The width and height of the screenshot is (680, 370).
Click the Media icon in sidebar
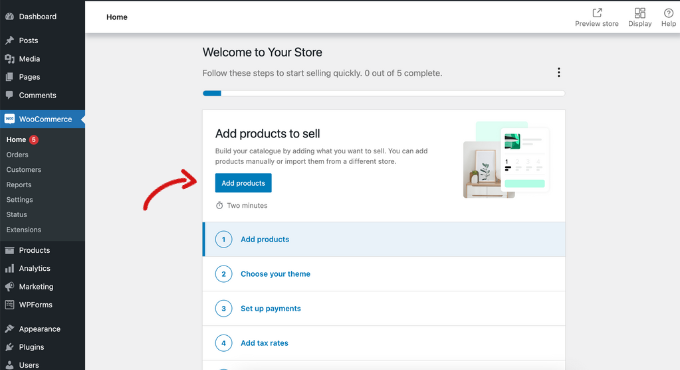pos(9,59)
